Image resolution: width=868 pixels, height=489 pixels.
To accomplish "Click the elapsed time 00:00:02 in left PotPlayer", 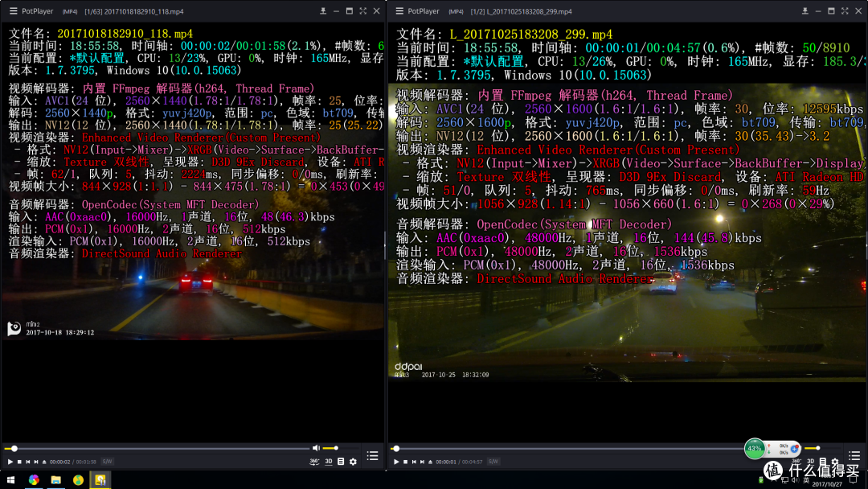I will tap(59, 462).
